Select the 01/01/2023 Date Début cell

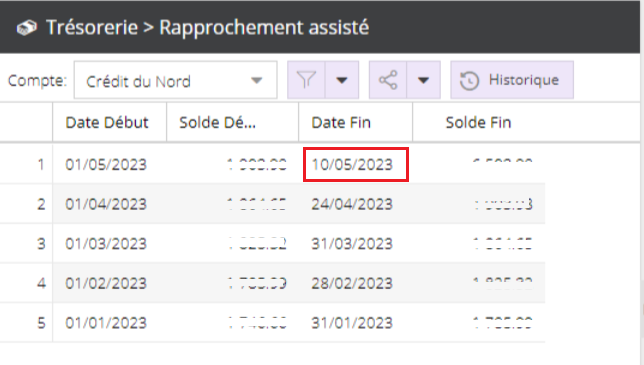[x=106, y=323]
